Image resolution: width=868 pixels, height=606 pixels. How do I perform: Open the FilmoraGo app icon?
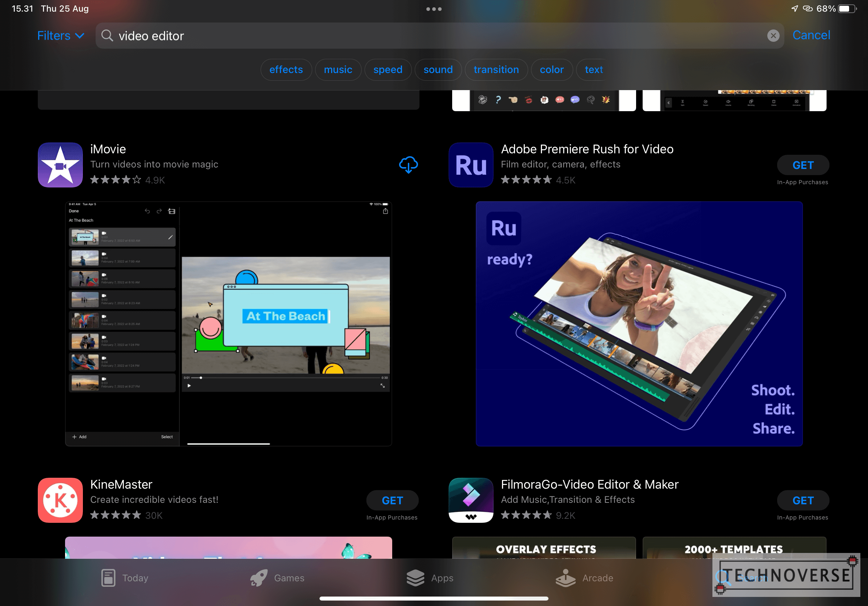[471, 500]
